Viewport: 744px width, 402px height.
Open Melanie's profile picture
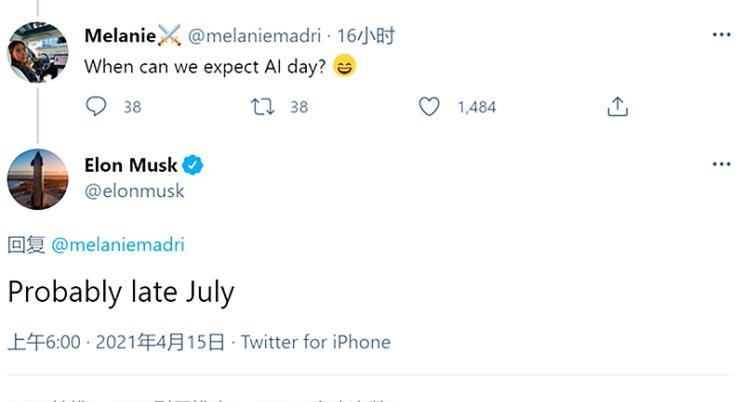pos(38,51)
